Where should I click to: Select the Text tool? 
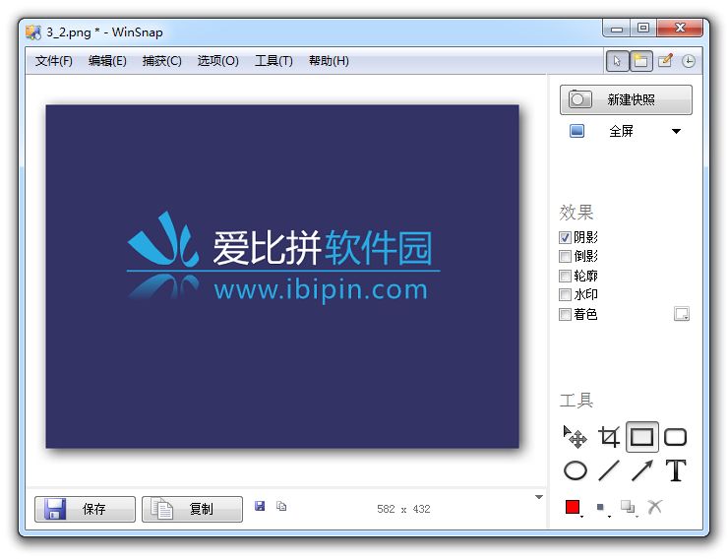point(676,470)
